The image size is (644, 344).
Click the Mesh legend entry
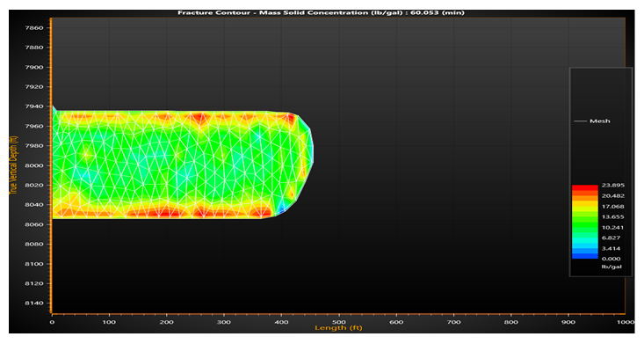coord(592,121)
